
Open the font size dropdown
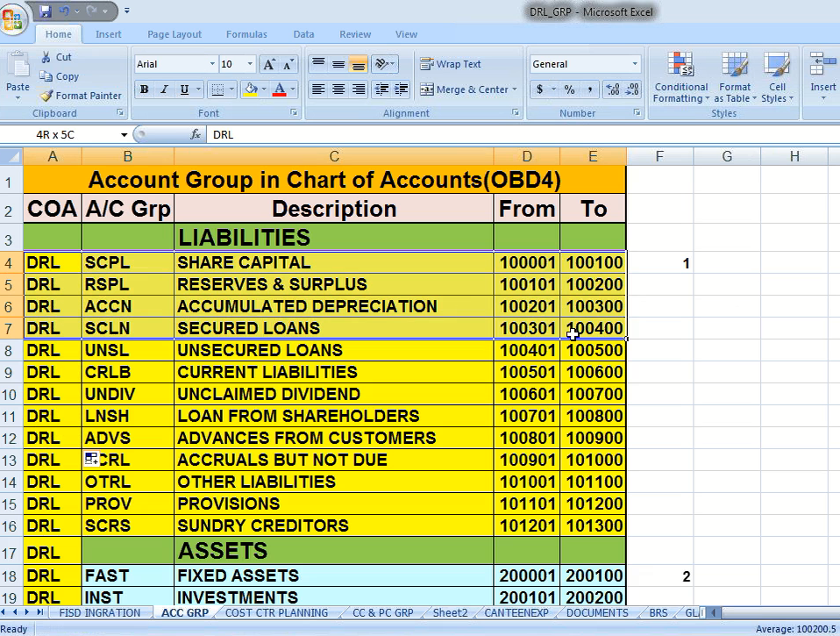250,64
